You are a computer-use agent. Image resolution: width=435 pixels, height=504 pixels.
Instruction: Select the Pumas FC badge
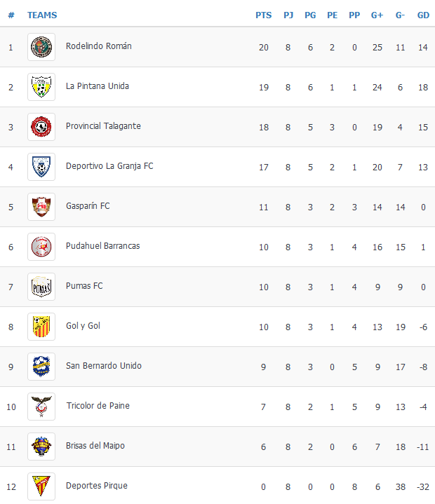[41, 287]
